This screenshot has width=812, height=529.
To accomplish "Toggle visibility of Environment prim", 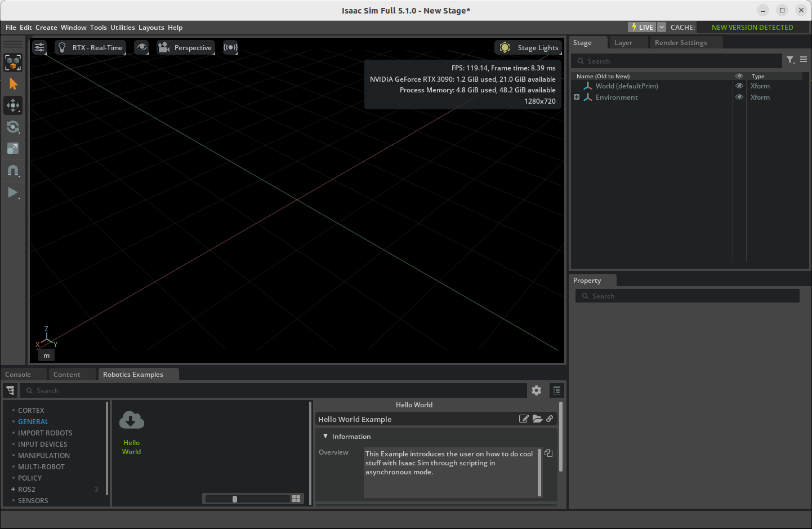I will pyautogui.click(x=739, y=97).
